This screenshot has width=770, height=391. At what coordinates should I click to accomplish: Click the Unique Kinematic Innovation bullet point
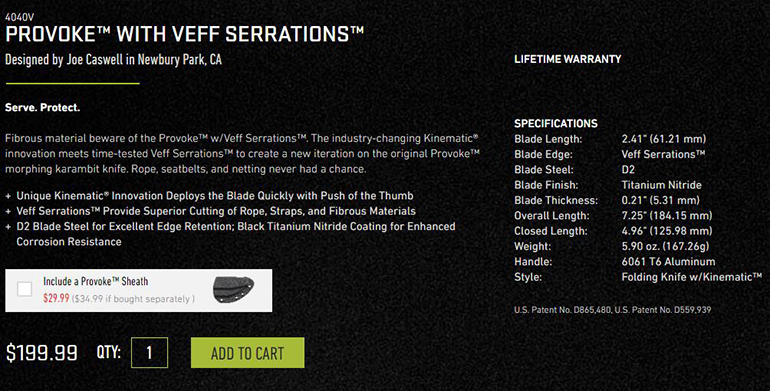(215, 196)
